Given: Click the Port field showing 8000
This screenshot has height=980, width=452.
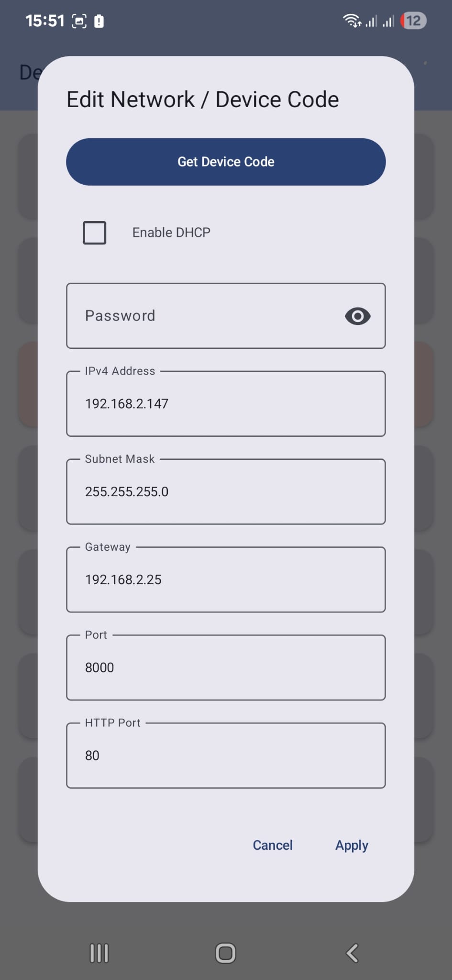Looking at the screenshot, I should [226, 668].
